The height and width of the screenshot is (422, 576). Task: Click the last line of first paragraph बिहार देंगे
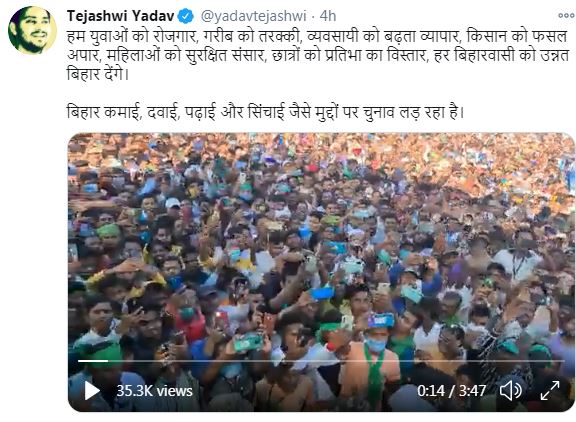(x=98, y=74)
